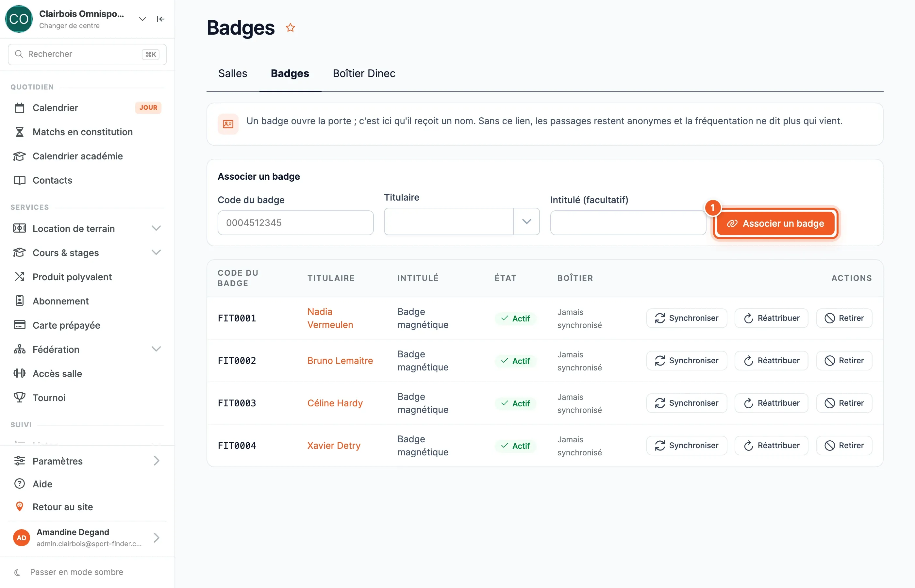Switch to Boîtier Dinec tab
This screenshot has height=588, width=915.
(x=364, y=73)
